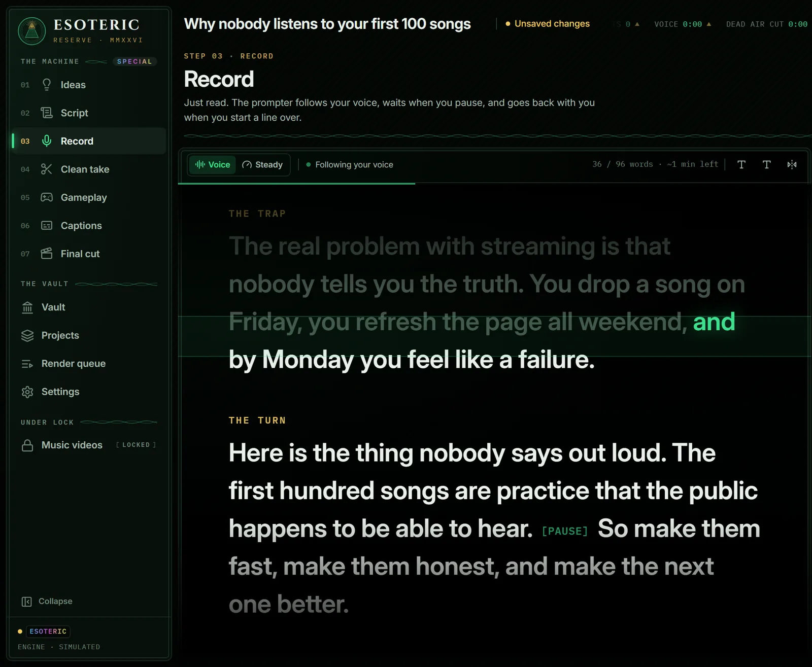Click the LOCKED tag beside Music videos

(136, 445)
